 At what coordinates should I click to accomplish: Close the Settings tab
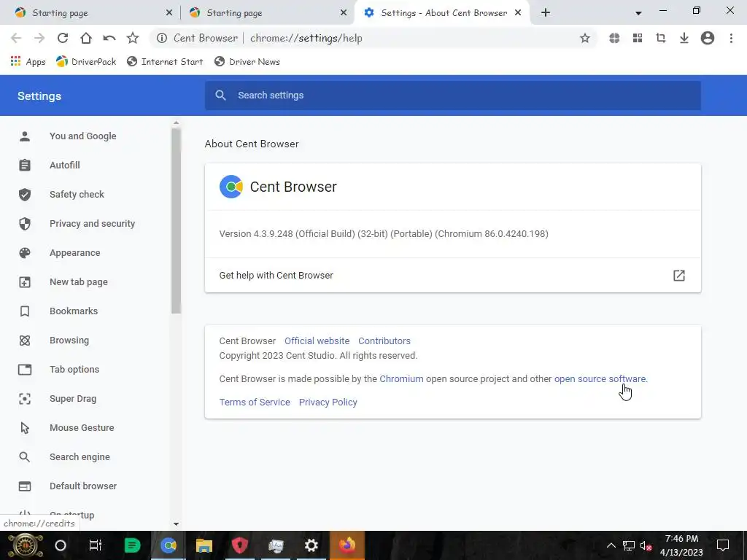[x=518, y=13]
